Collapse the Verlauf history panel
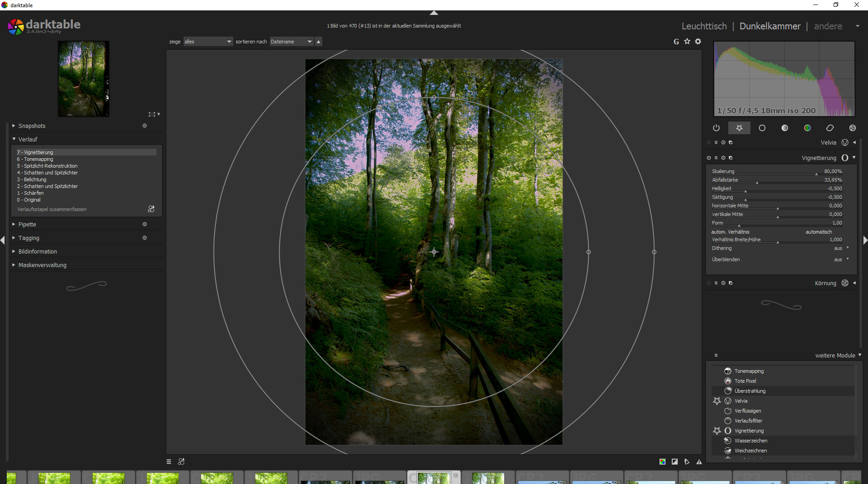Screen dimensions: 868x484 28,139
